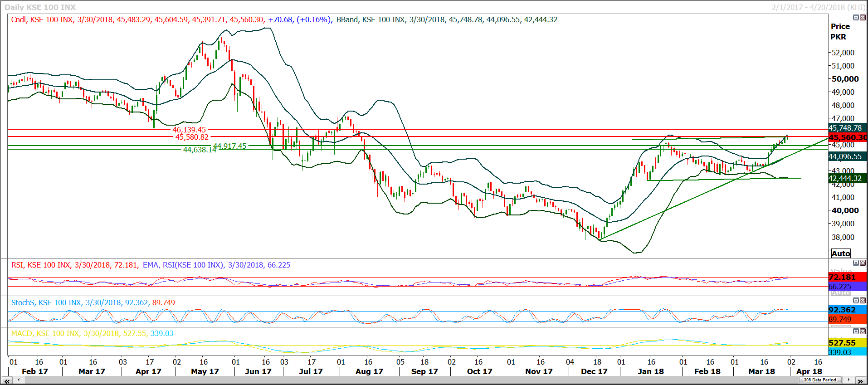Select the Cndl KSE 100 INX legend
Screen dimensions: 868x385
tap(42, 20)
